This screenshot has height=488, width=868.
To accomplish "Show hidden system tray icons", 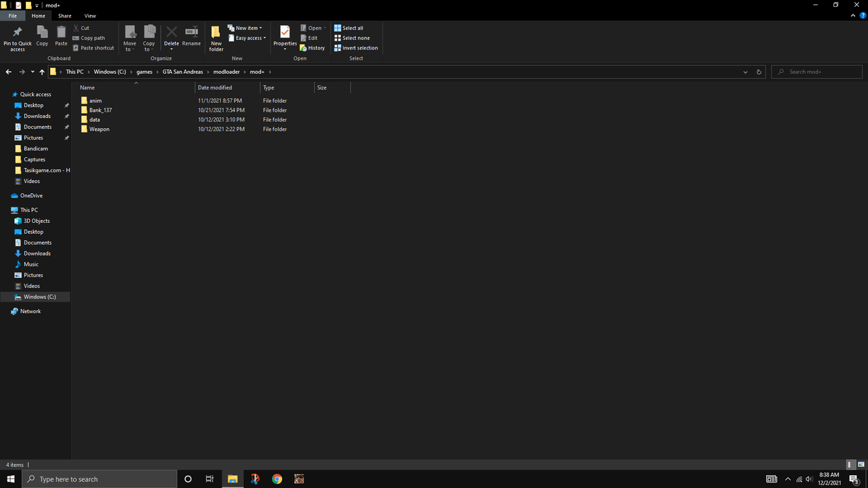I will pos(787,479).
